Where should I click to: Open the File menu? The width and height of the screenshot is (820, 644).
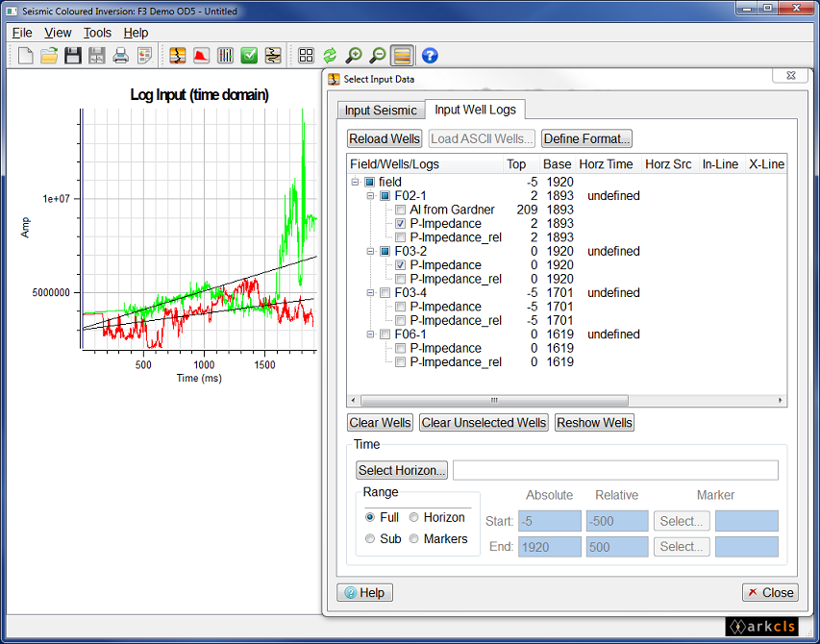(22, 33)
